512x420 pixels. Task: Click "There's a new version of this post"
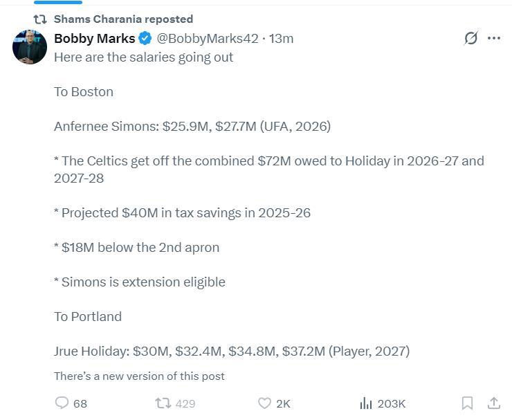[139, 376]
